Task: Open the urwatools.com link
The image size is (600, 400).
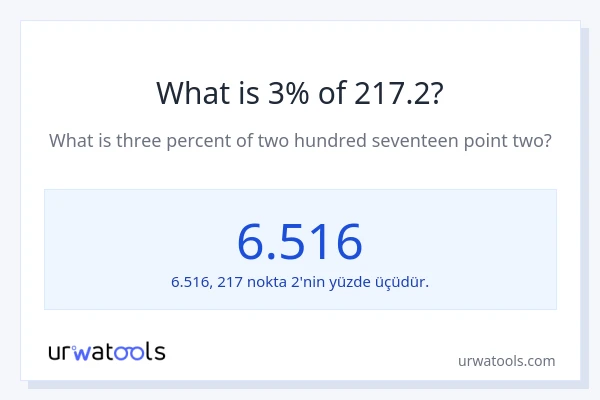Action: (x=505, y=361)
